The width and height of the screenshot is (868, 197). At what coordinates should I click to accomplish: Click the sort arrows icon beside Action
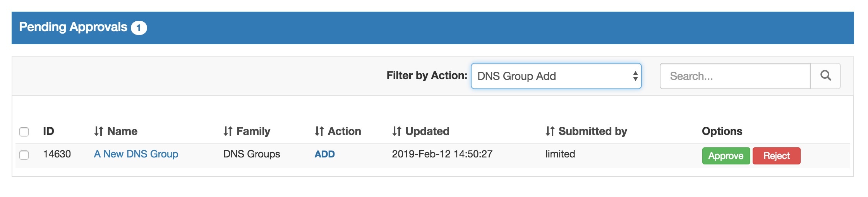(319, 131)
